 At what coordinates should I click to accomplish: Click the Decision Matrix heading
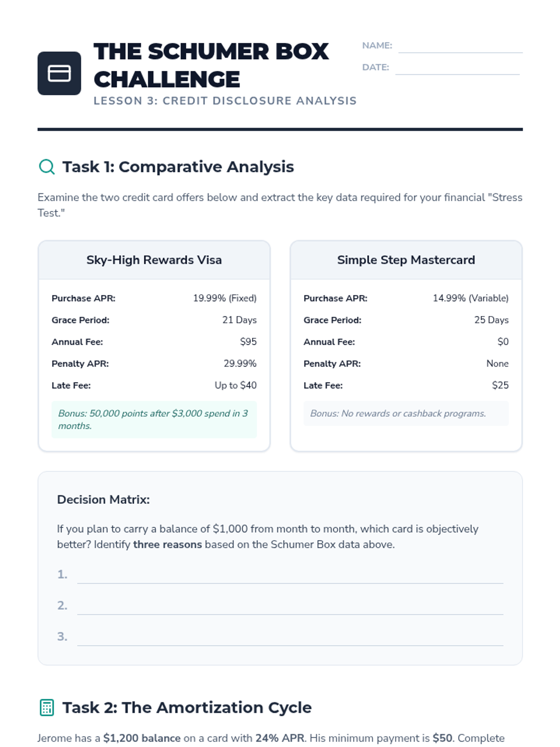(x=103, y=500)
